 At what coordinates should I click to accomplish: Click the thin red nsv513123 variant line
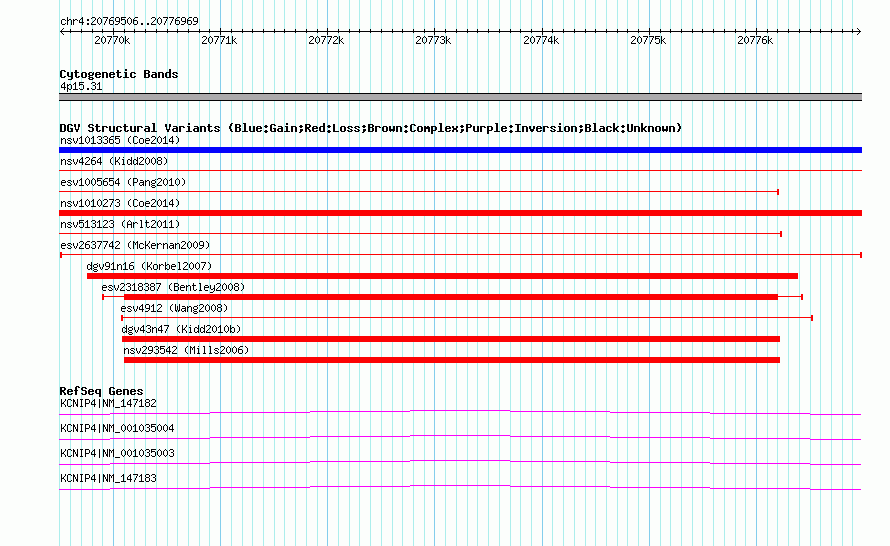421,234
